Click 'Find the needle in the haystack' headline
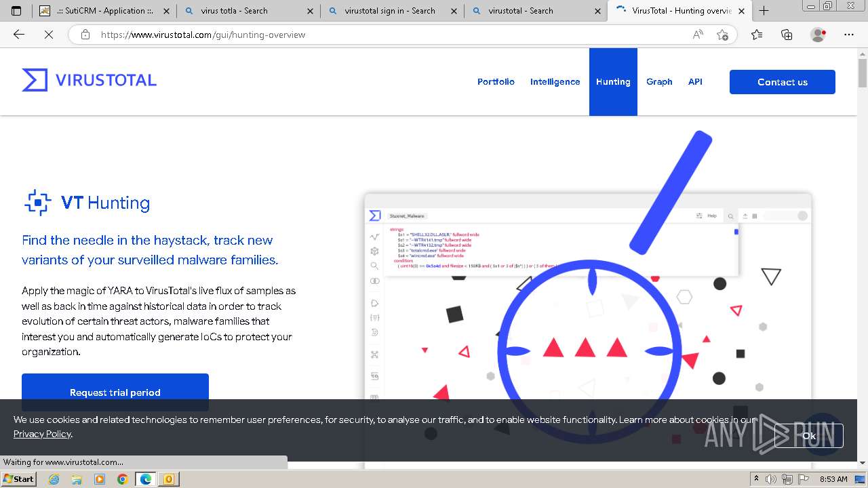Screen dimensions: 868x488 point(150,249)
